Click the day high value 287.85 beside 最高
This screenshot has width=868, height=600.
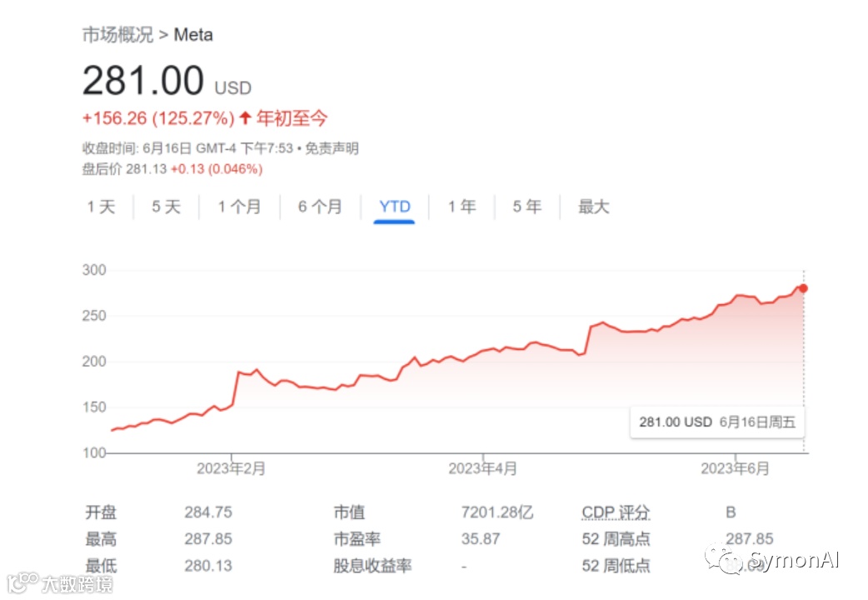208,538
